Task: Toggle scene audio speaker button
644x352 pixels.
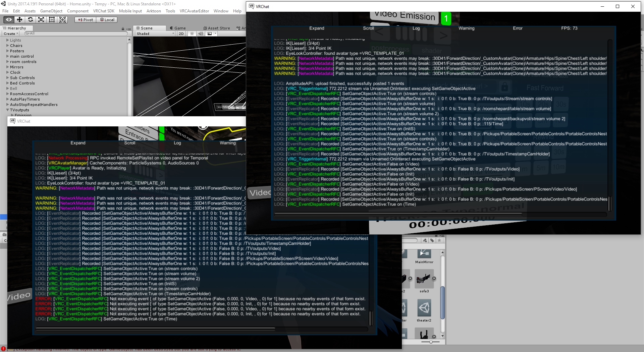Action: tap(200, 34)
